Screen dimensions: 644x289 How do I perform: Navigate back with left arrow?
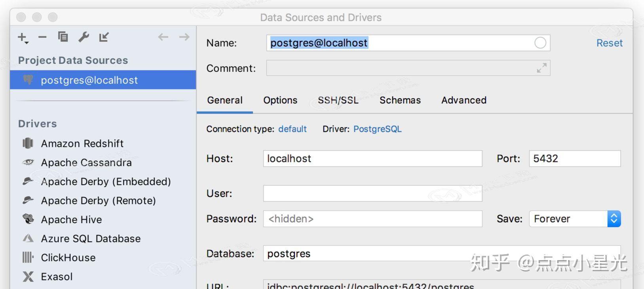point(163,37)
